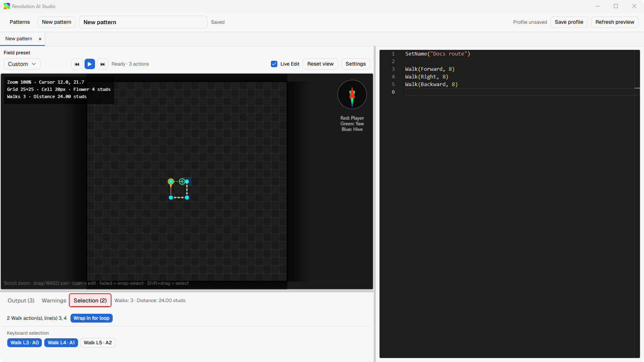
Task: Toggle Walk L4 · A1 selection chip
Action: click(61, 343)
